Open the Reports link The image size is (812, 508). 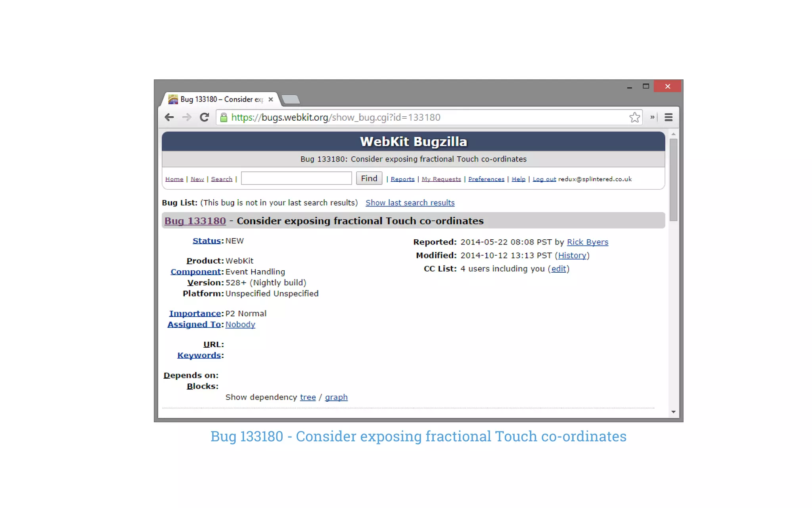[402, 179]
